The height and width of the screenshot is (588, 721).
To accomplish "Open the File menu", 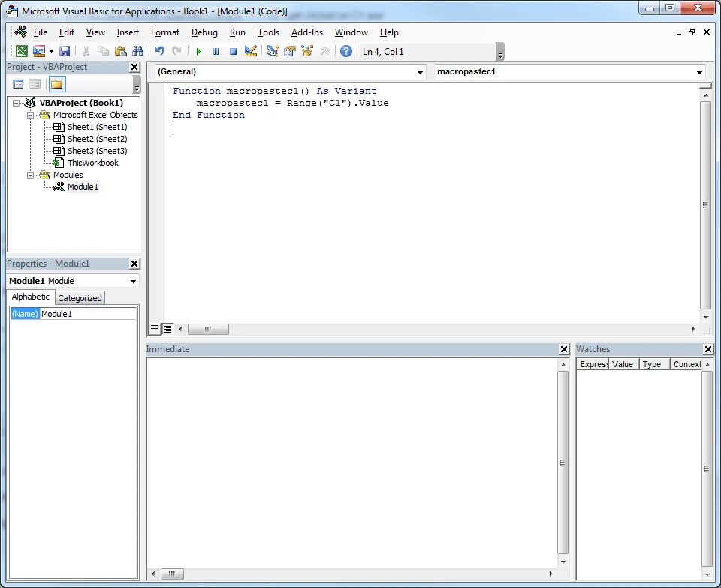I will (41, 32).
